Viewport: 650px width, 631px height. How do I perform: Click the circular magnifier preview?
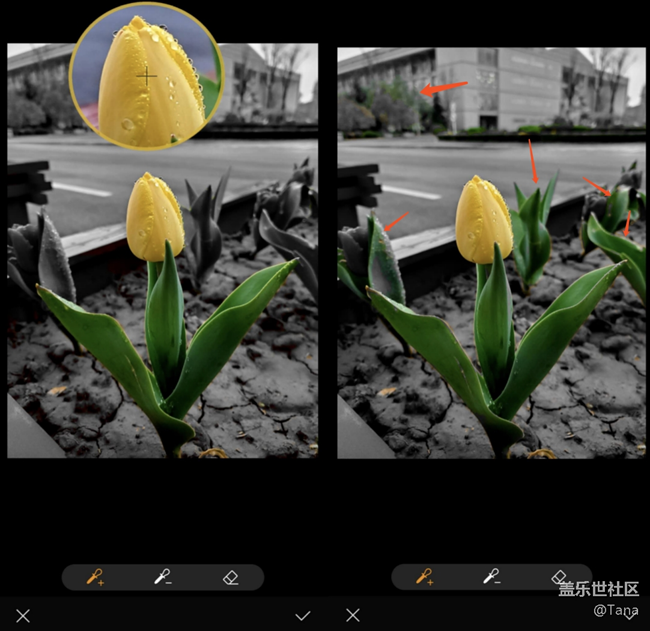point(146,76)
